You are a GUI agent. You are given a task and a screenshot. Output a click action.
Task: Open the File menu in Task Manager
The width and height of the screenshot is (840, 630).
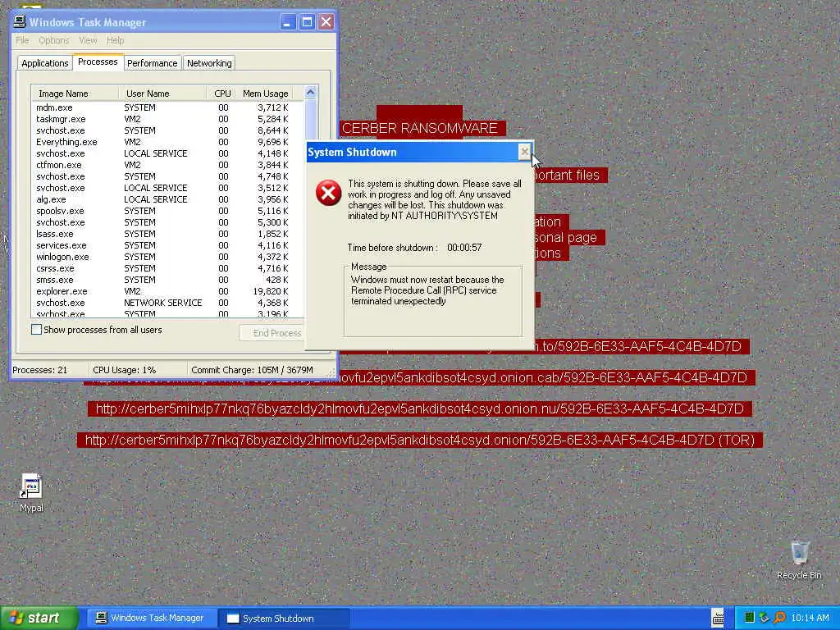22,40
